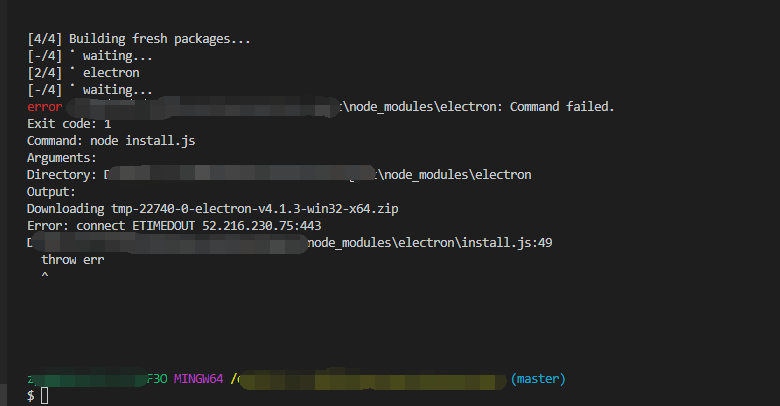Click the "Output:" label
This screenshot has height=406, width=780.
(52, 191)
